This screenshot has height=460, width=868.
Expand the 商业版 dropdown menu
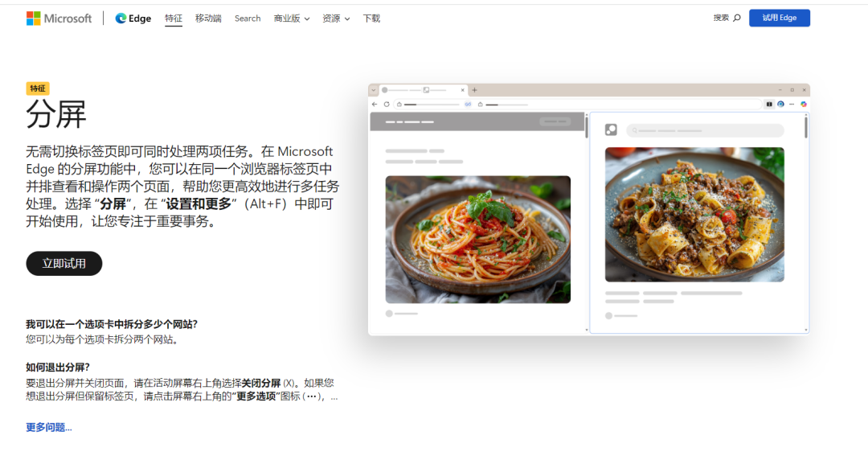click(291, 18)
